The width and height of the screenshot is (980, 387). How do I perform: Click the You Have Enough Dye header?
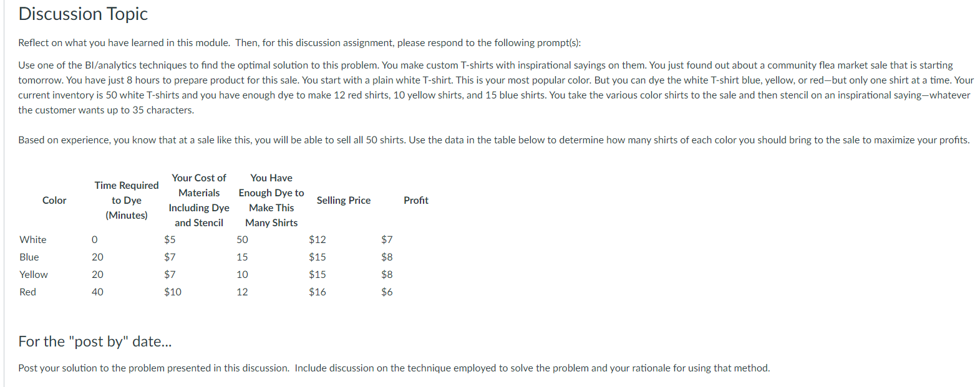[x=271, y=200]
